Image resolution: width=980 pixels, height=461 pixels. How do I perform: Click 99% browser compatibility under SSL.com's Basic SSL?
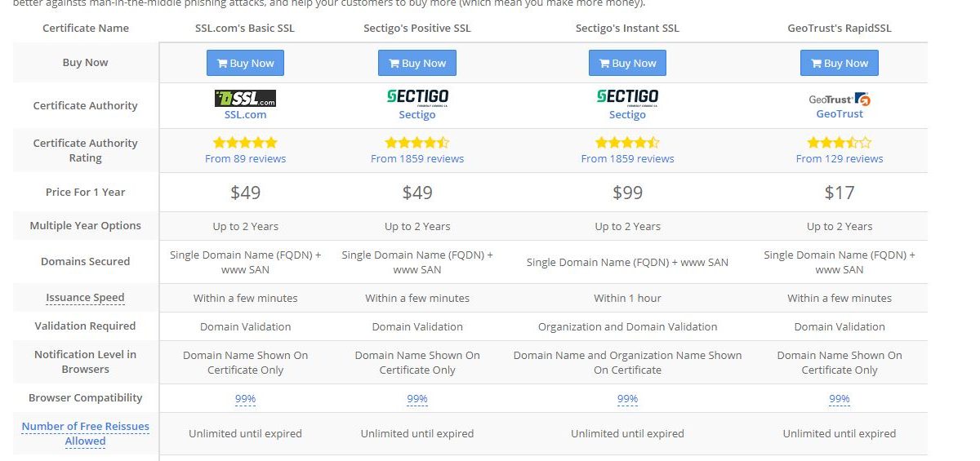(246, 398)
